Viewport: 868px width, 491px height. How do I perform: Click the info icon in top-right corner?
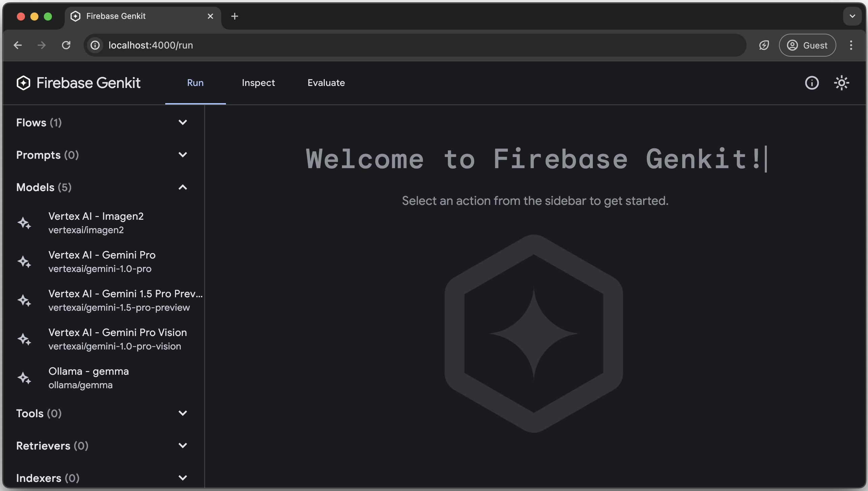click(811, 82)
